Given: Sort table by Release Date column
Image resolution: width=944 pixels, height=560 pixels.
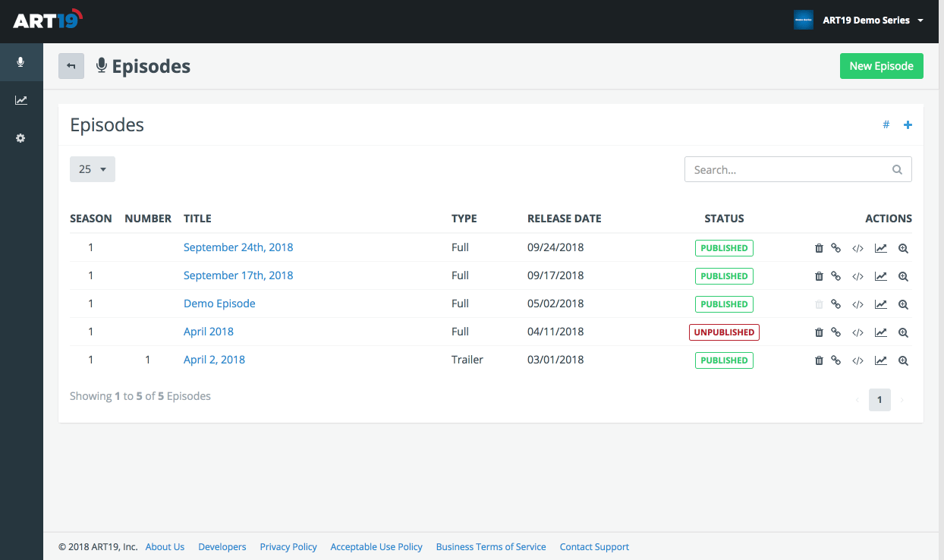Looking at the screenshot, I should pyautogui.click(x=564, y=219).
